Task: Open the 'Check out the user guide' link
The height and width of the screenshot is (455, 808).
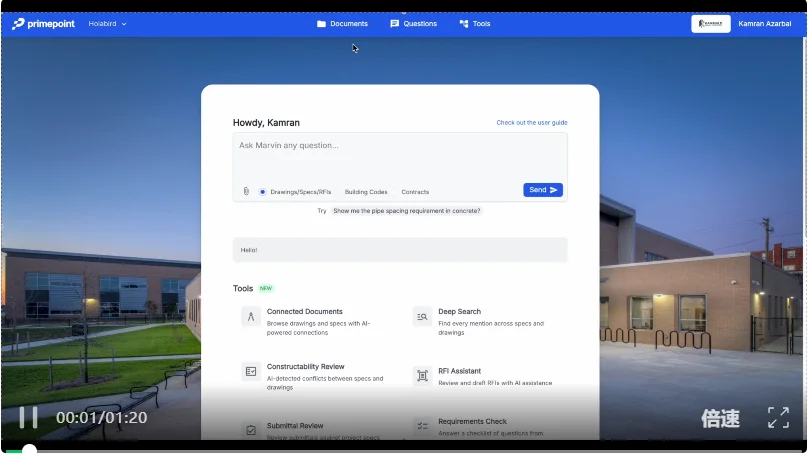Action: point(532,123)
